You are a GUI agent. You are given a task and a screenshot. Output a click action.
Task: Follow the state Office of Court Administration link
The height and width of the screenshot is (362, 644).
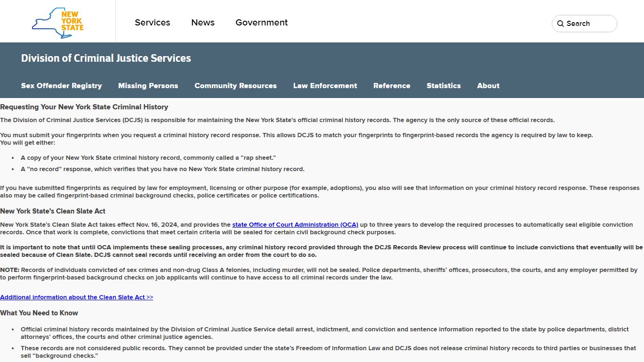(x=295, y=225)
